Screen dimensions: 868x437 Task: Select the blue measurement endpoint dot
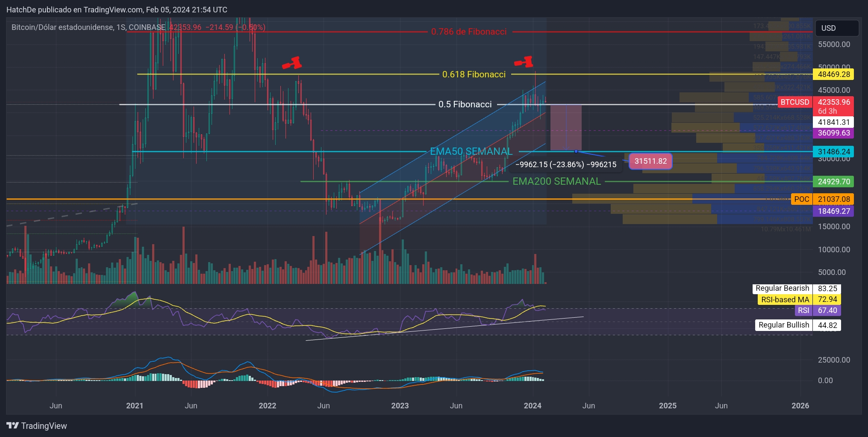tap(577, 151)
